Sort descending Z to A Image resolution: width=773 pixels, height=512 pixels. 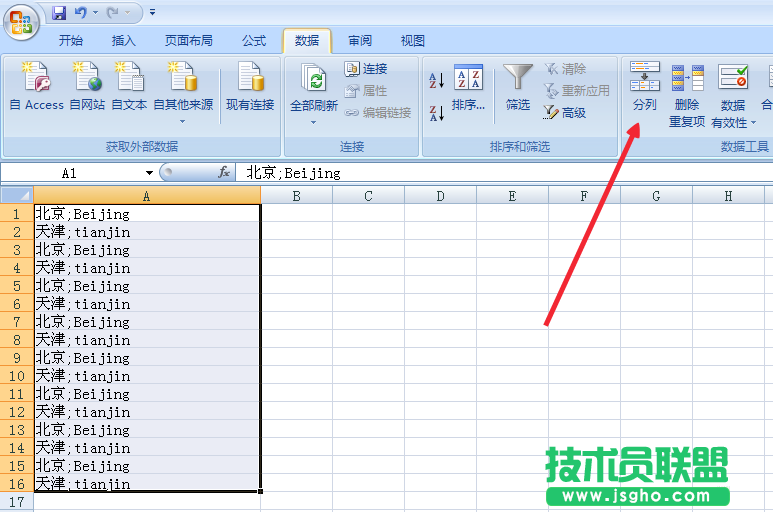(x=437, y=113)
